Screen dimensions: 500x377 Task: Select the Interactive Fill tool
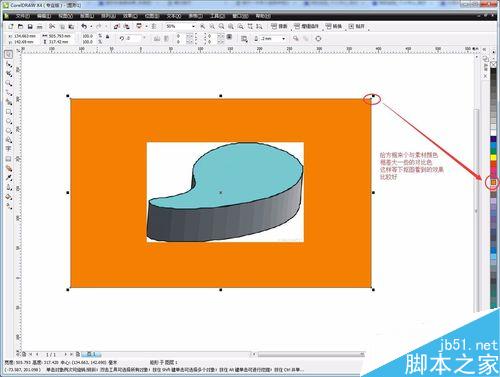coord(9,206)
